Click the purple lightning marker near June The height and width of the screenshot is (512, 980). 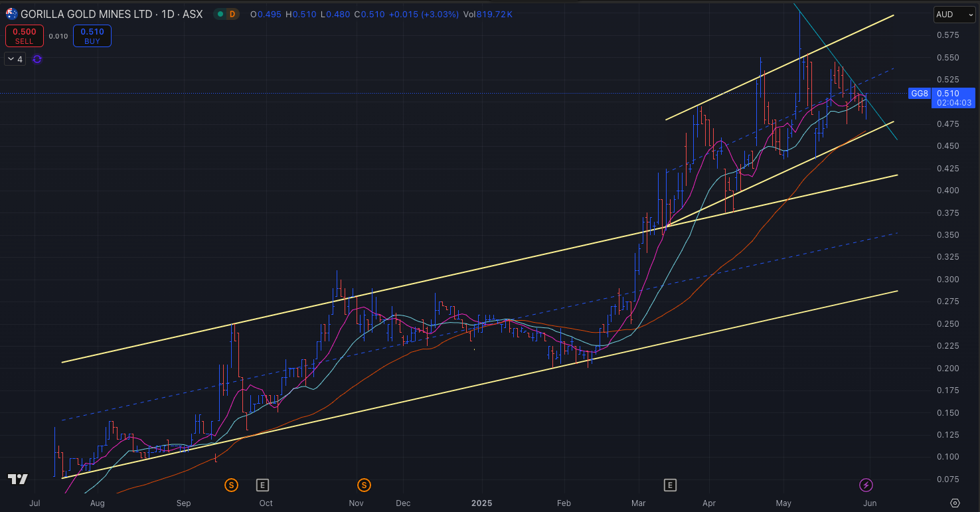pos(866,485)
